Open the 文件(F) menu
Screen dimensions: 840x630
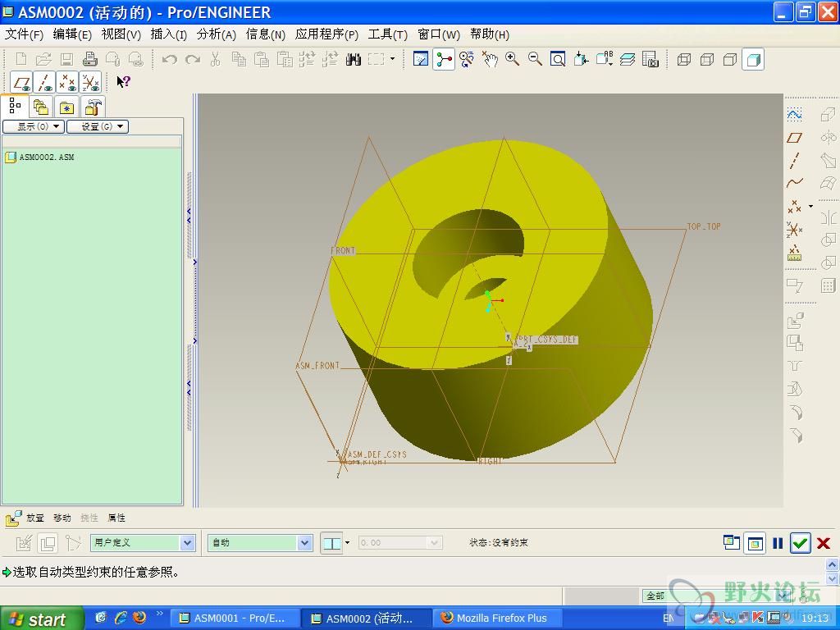click(24, 34)
